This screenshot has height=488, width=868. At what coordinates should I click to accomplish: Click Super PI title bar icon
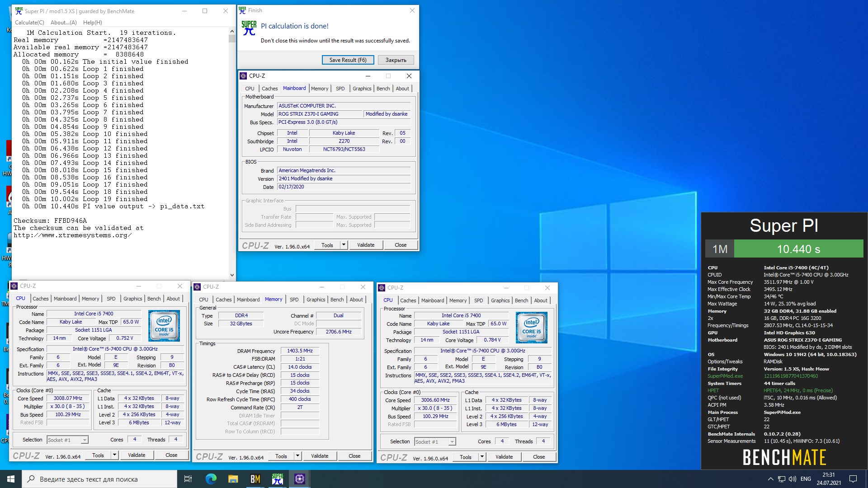[x=19, y=11]
